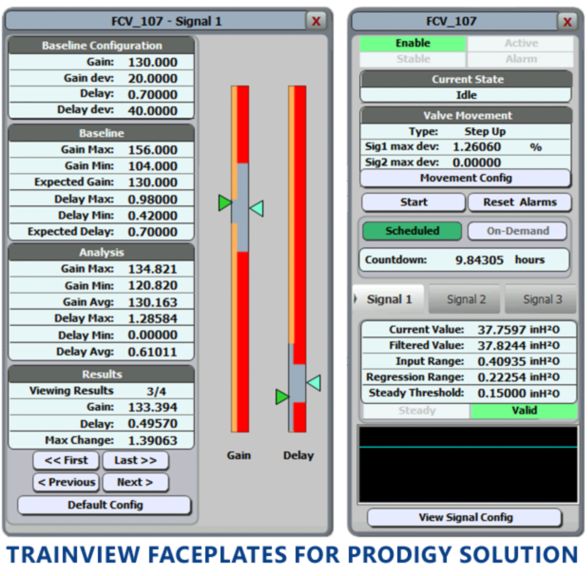Click the cyan right marker on Gain bar
The width and height of the screenshot is (588, 576).
pyautogui.click(x=256, y=208)
